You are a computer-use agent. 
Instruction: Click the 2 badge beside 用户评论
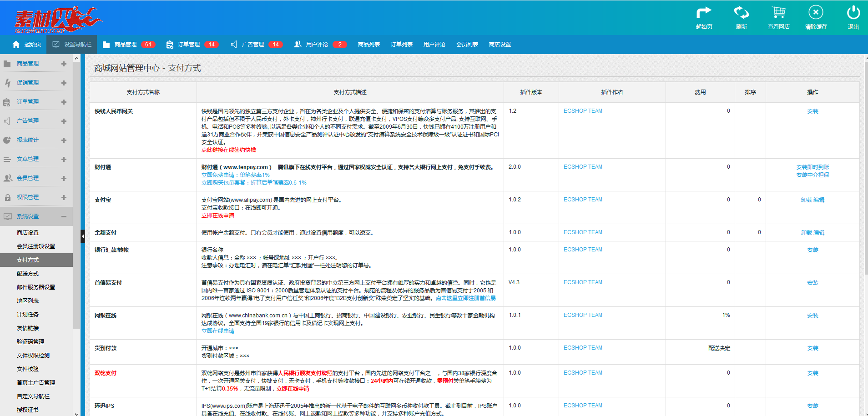(x=340, y=45)
